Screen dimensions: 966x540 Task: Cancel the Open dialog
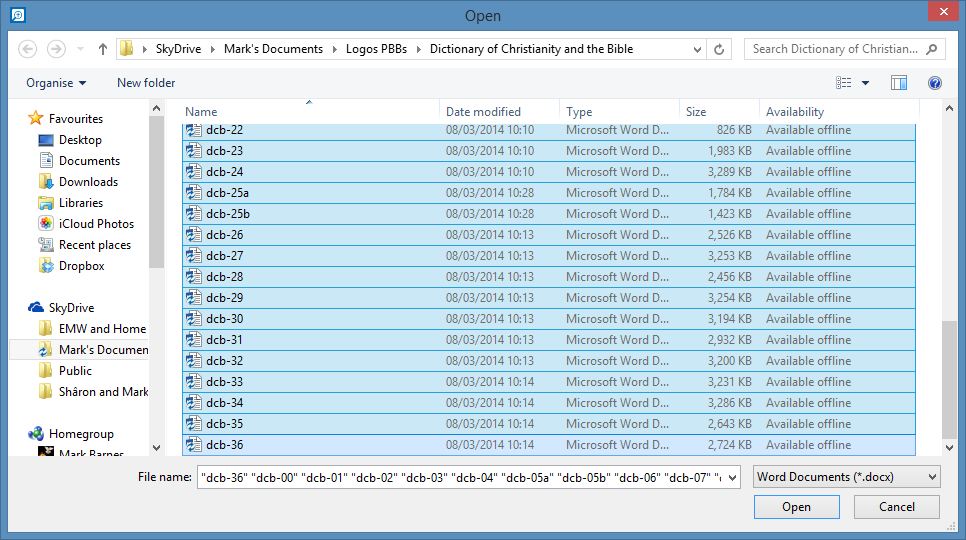pyautogui.click(x=896, y=507)
